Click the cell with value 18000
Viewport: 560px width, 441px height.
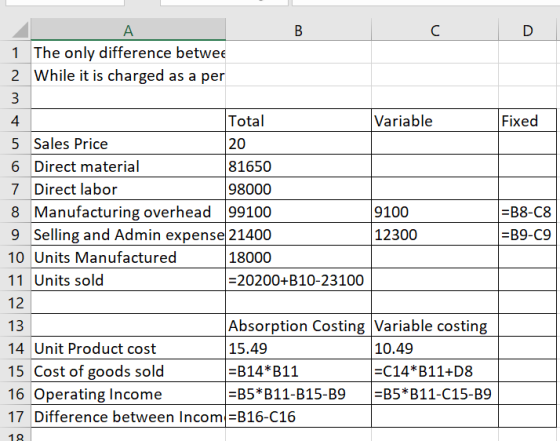(298, 257)
